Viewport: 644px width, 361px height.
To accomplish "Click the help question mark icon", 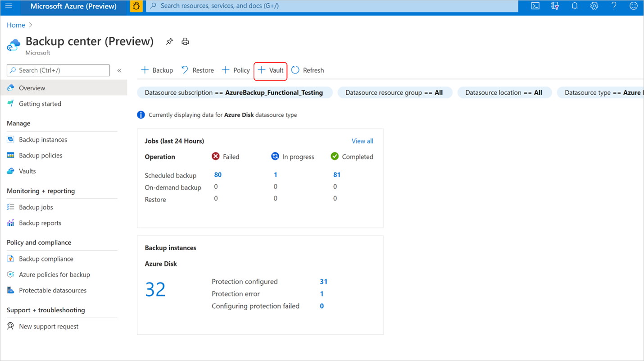I will [x=614, y=6].
